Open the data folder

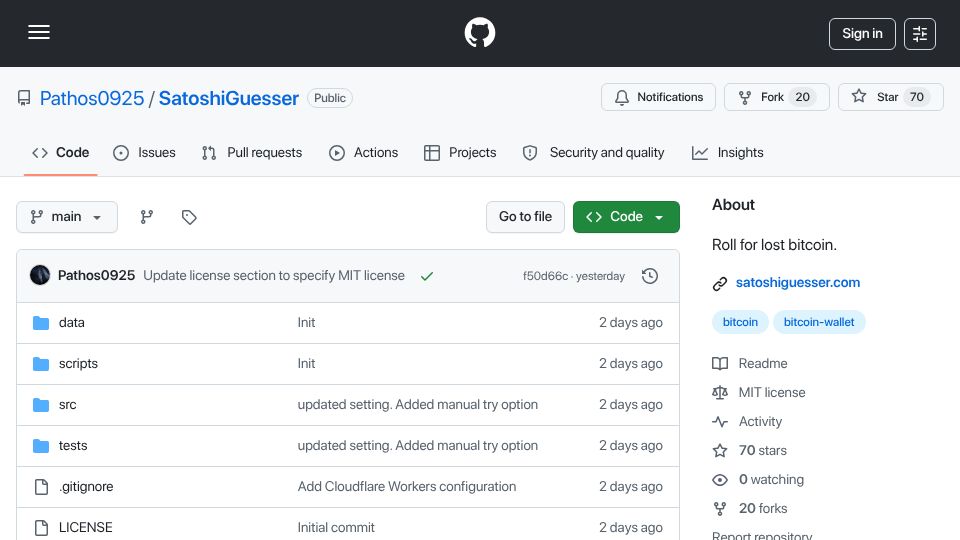coord(72,323)
